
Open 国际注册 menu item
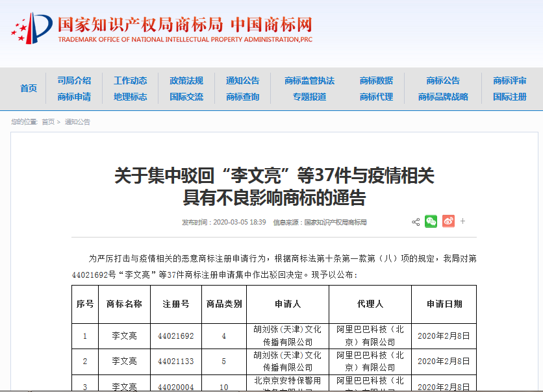[510, 97]
